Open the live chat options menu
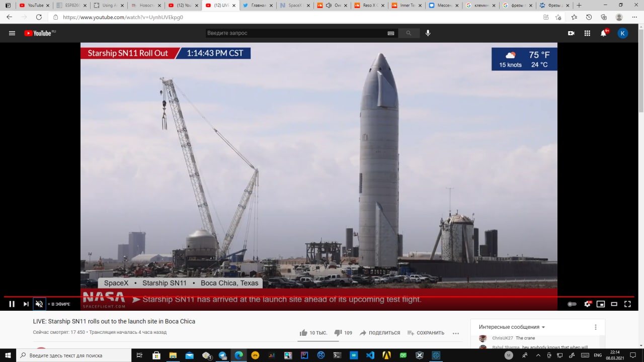 596,327
